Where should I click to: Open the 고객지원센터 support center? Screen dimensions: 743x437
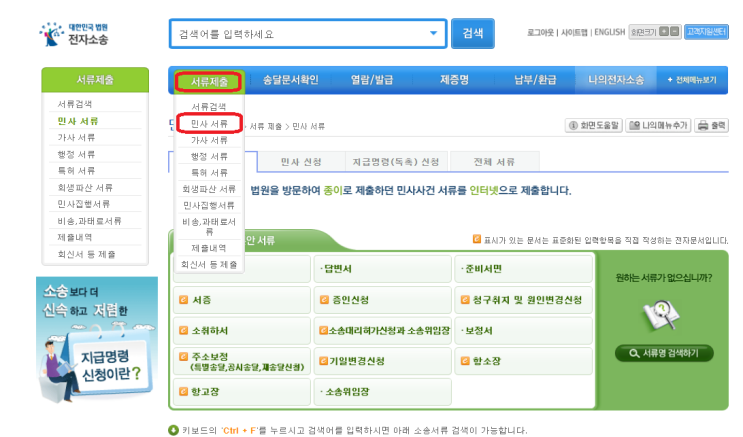(706, 32)
